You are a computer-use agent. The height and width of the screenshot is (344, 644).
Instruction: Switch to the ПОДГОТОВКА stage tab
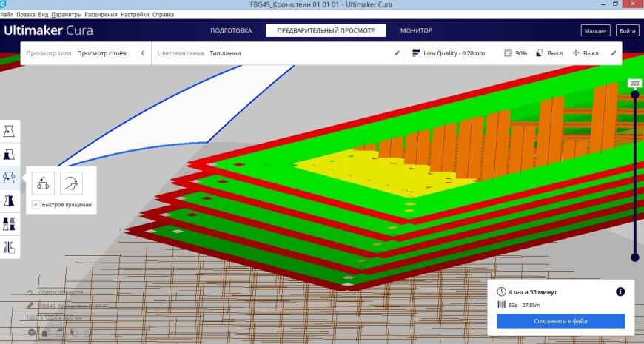pos(231,30)
